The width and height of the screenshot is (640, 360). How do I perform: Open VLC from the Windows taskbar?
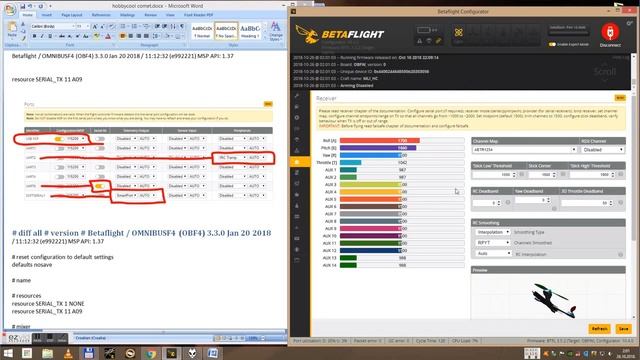tap(68, 353)
